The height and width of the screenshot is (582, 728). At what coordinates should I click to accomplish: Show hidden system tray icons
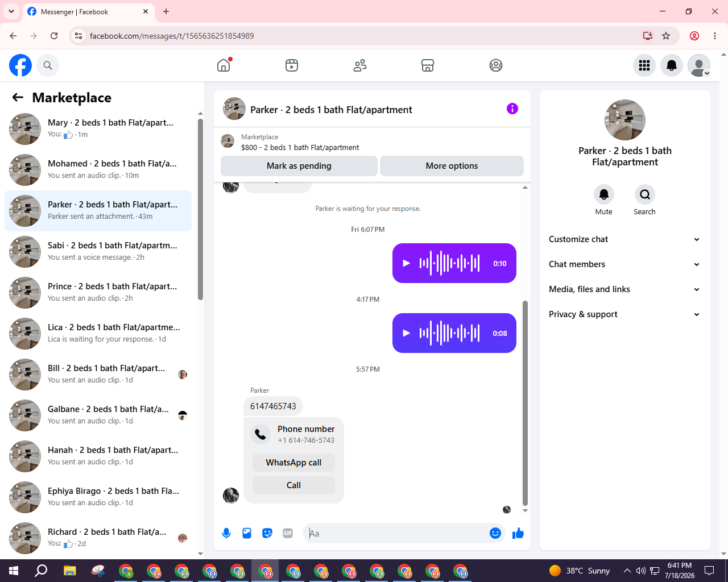pos(627,571)
